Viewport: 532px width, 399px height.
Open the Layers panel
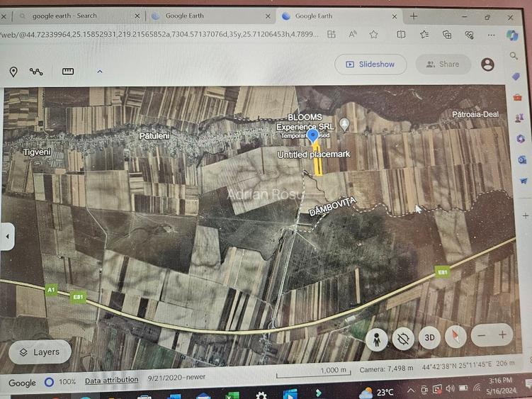[x=40, y=352]
